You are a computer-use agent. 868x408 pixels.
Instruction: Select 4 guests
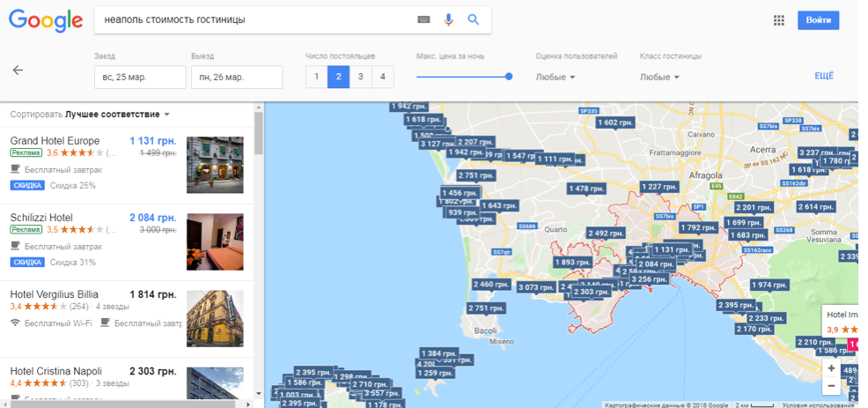pyautogui.click(x=383, y=77)
